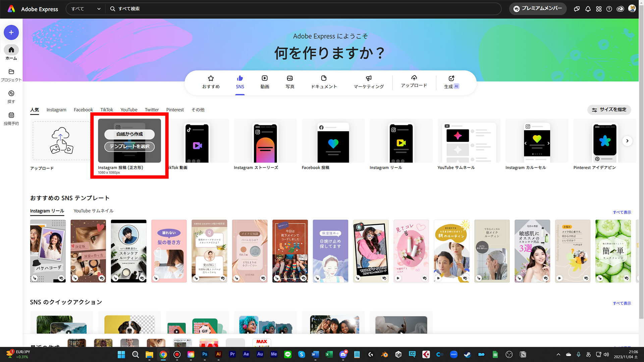The image size is (644, 362).
Task: Open プロジェクト from the left sidebar
Action: [x=11, y=73]
